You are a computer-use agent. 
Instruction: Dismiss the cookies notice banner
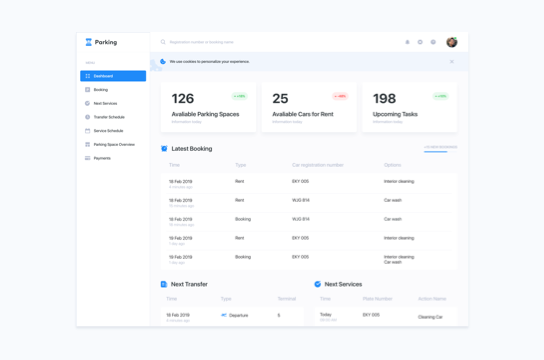click(452, 61)
